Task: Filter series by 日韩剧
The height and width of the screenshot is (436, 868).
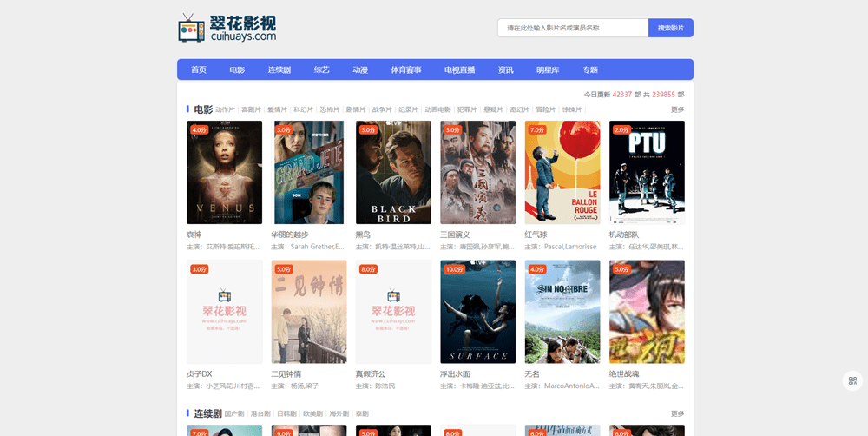Action: pyautogui.click(x=286, y=413)
